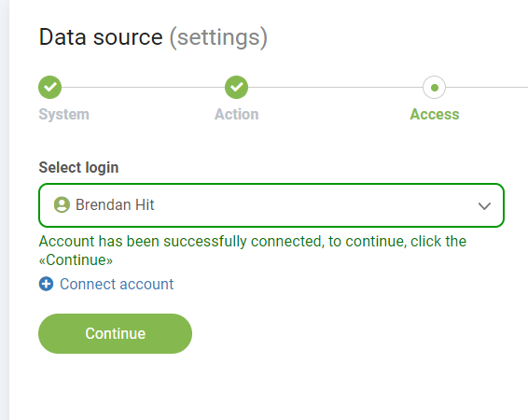
Task: Select the Access step label
Action: click(x=435, y=114)
